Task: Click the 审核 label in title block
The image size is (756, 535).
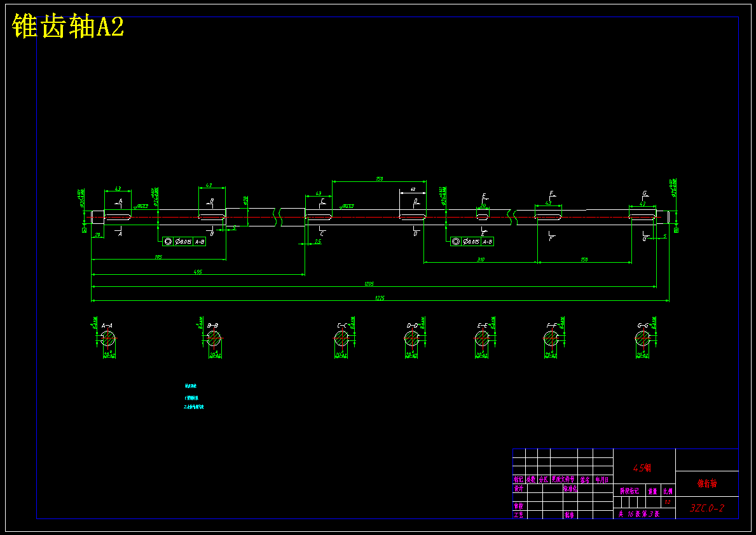Action: [x=519, y=506]
